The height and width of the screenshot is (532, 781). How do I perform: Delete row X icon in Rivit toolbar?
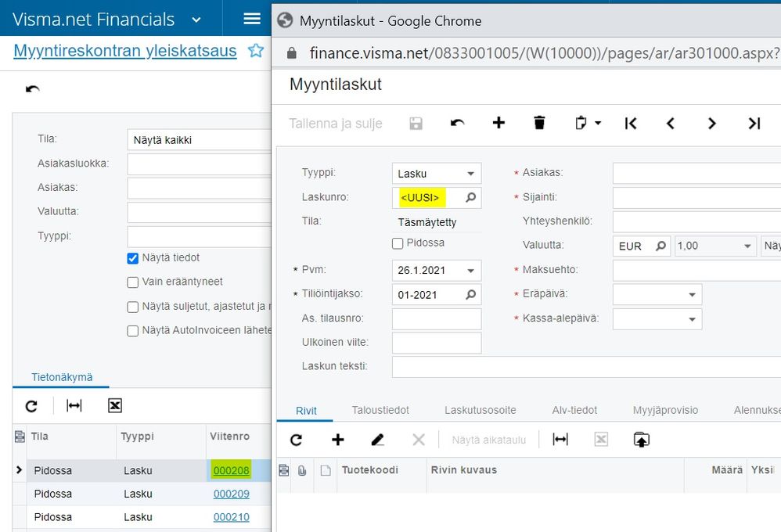pos(419,440)
